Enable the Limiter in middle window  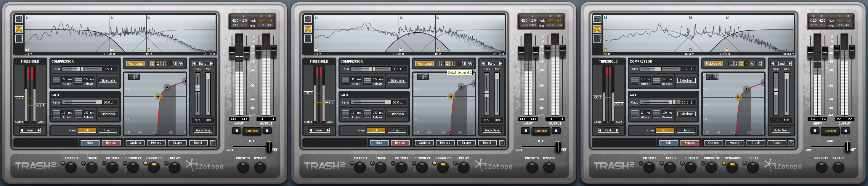coord(541,131)
